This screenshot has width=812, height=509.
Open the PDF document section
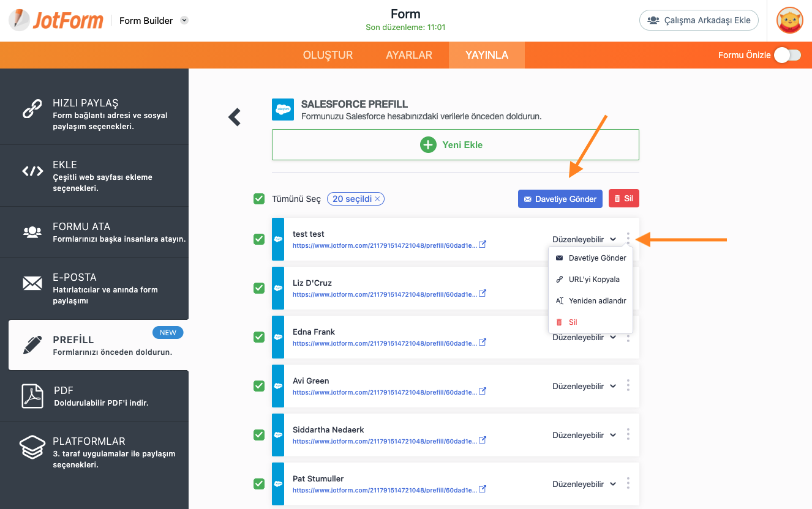[94, 396]
